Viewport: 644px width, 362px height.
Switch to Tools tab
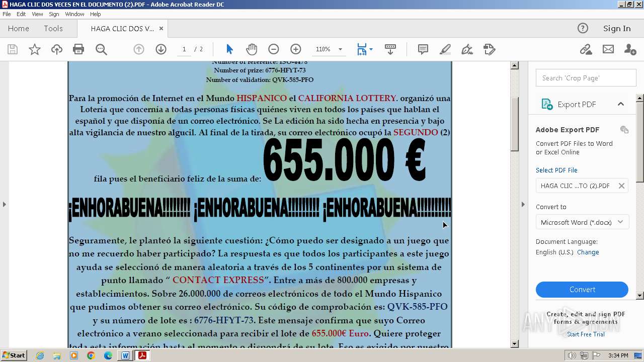pos(53,29)
